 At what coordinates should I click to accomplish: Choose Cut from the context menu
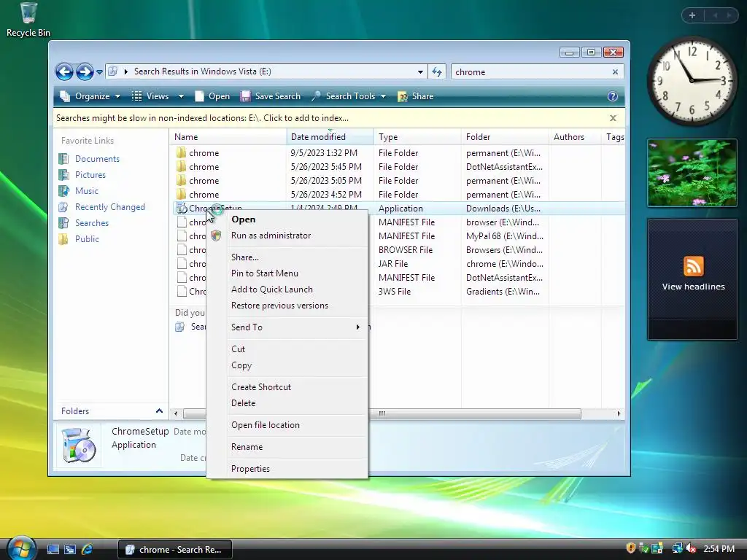click(x=287, y=349)
